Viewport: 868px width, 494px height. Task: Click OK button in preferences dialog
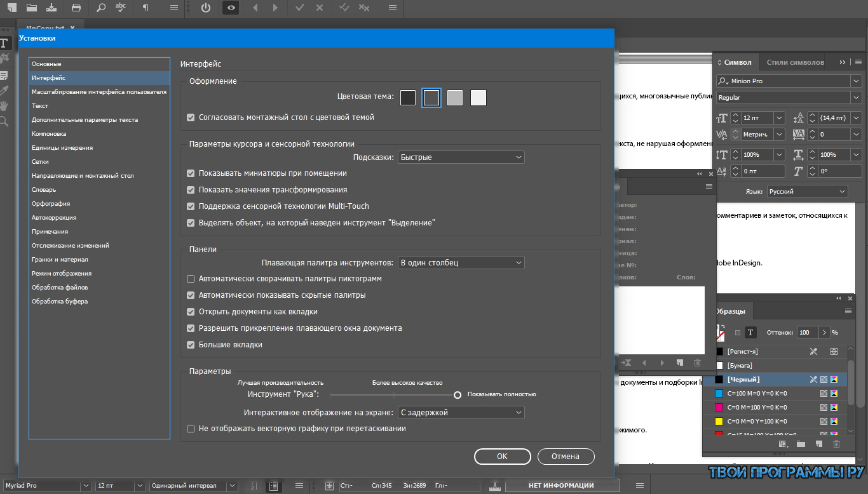pyautogui.click(x=502, y=456)
